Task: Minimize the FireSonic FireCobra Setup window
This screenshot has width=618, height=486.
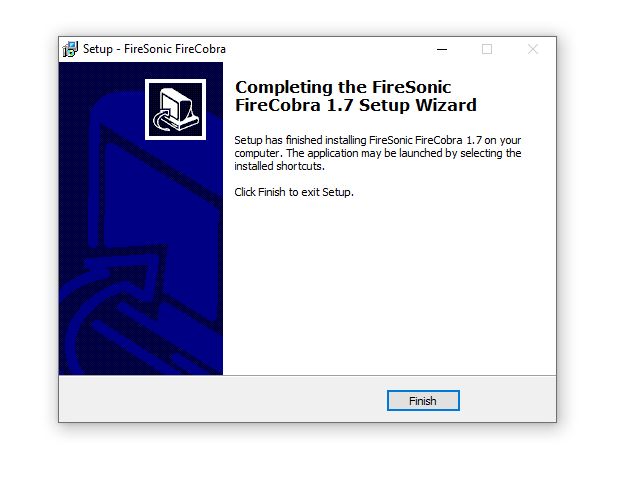Action: (442, 49)
